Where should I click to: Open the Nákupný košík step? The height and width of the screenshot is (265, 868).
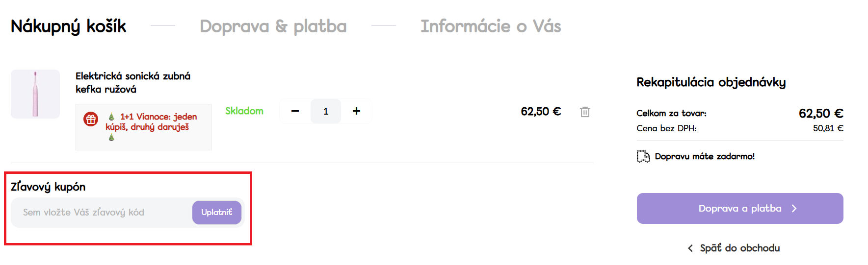point(68,26)
